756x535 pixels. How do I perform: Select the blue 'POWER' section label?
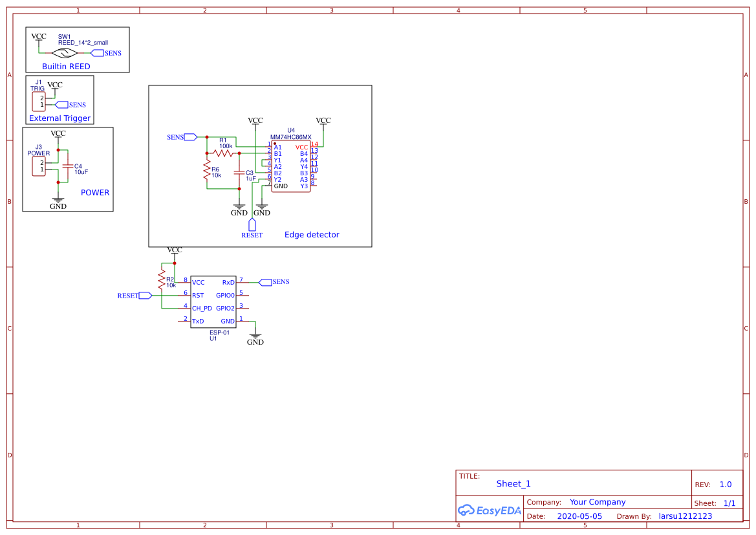[95, 193]
